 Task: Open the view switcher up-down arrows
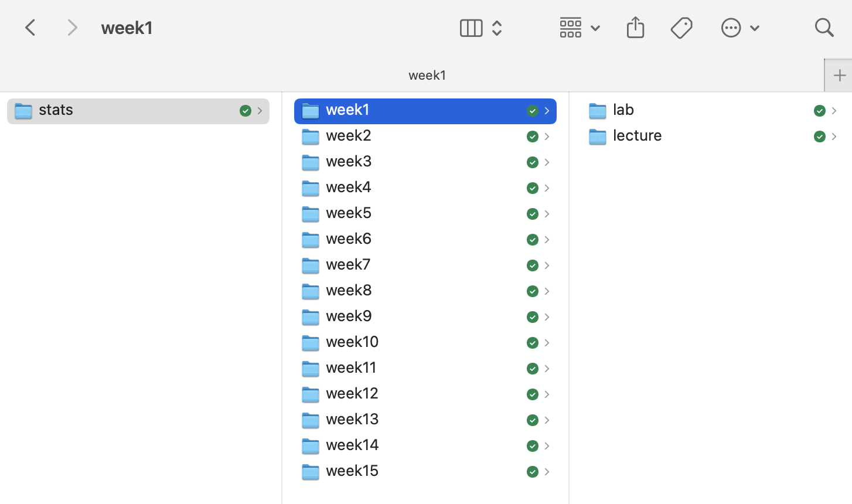click(497, 28)
